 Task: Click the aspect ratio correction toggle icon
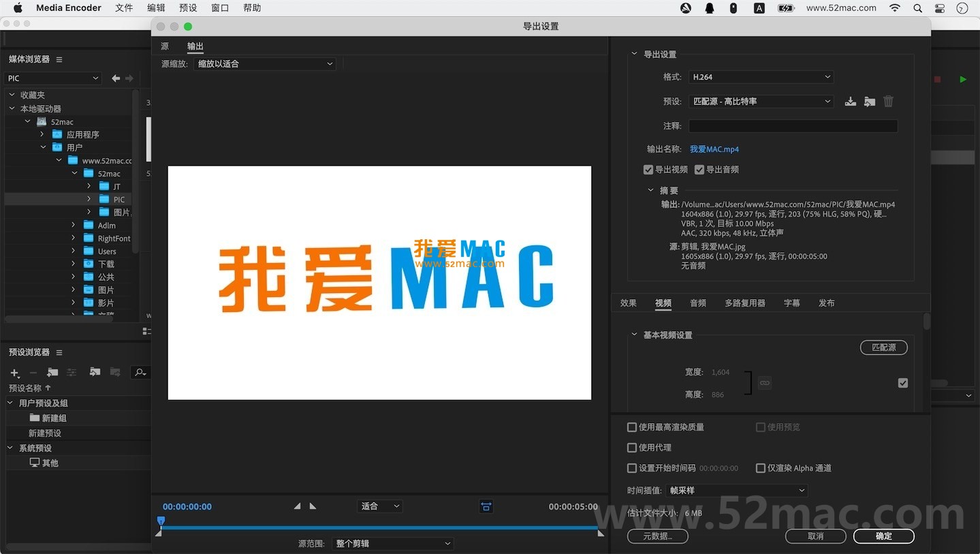pyautogui.click(x=486, y=506)
